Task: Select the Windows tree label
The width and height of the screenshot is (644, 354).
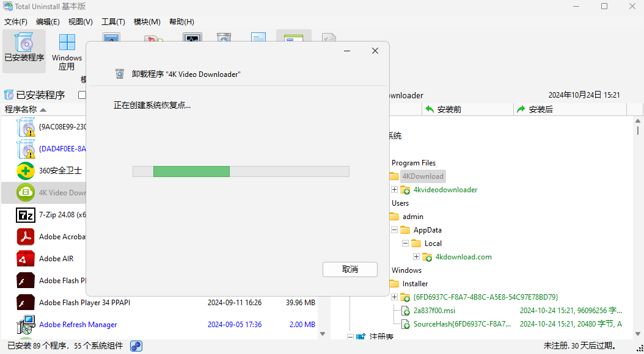Action: click(406, 270)
